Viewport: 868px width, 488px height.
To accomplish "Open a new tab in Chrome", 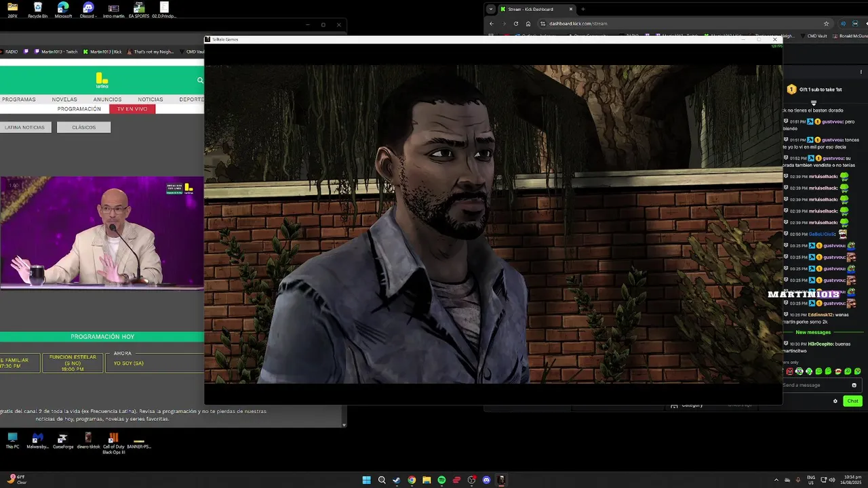I will 583,9.
